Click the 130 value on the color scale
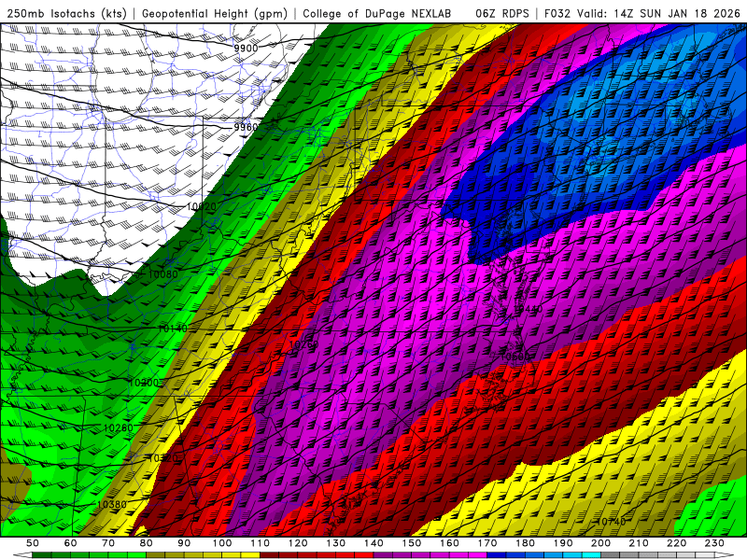747x560 pixels. pos(336,543)
